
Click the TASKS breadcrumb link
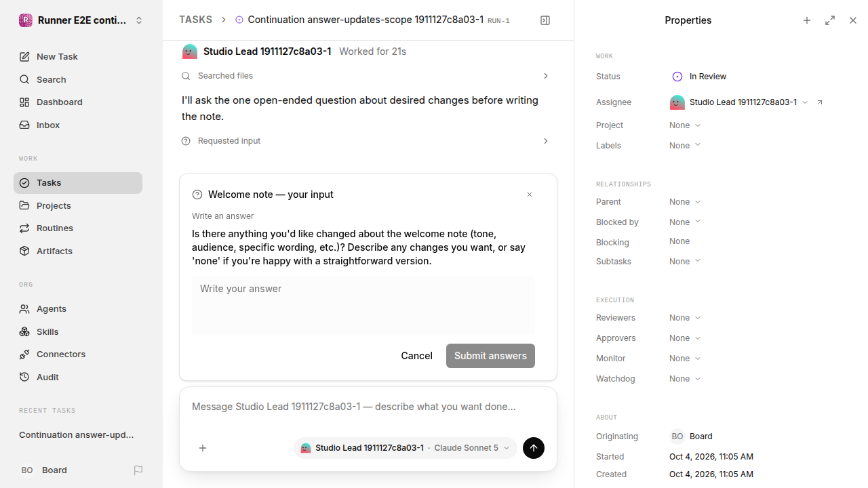coord(195,20)
